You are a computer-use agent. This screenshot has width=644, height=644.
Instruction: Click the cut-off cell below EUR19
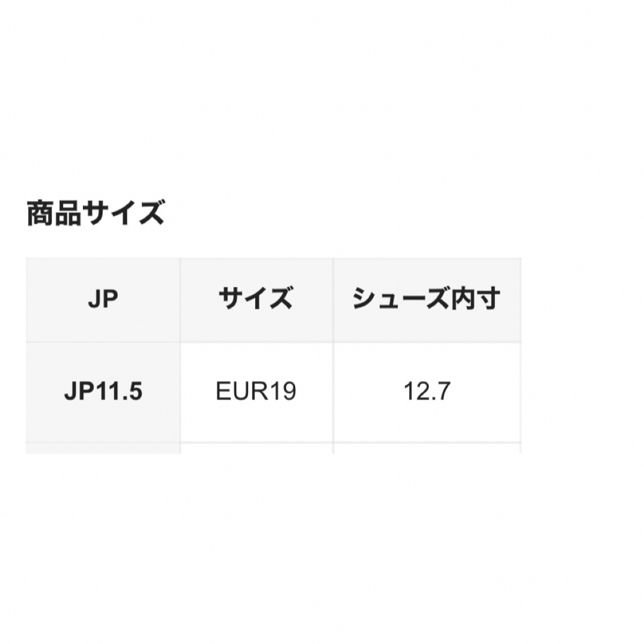point(256,448)
